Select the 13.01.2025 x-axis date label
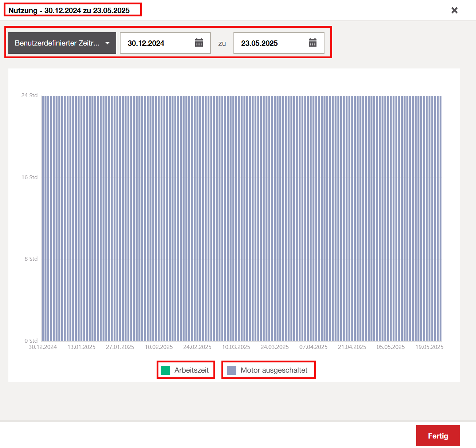 point(81,347)
